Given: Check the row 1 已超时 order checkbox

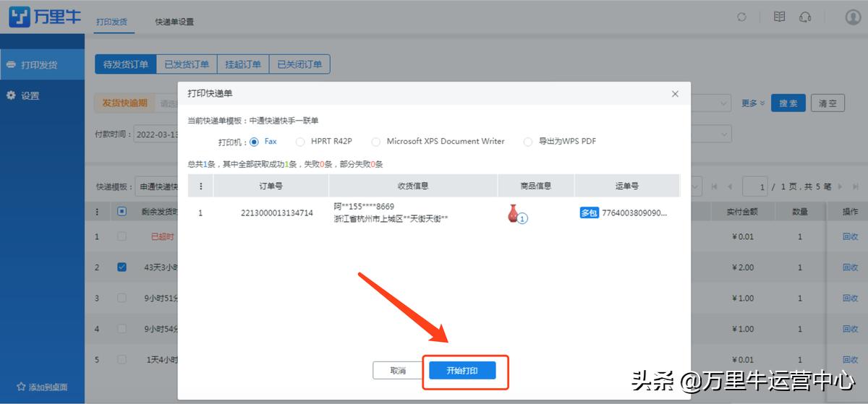Looking at the screenshot, I should pos(122,236).
